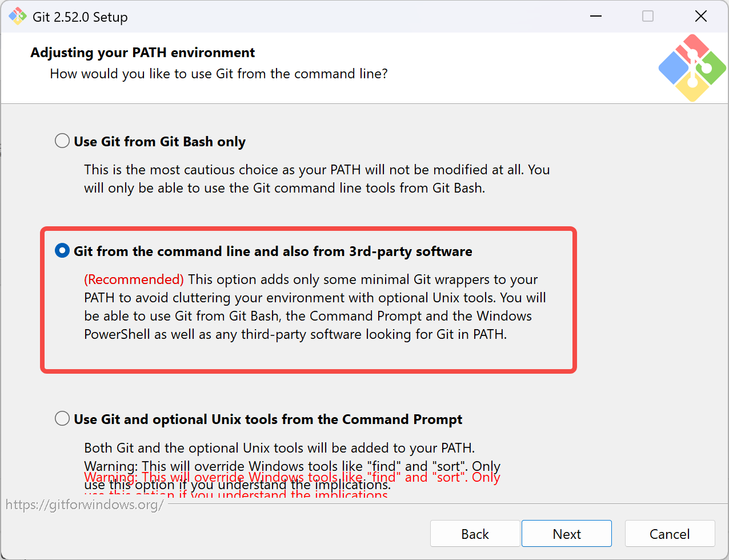Viewport: 729px width, 560px height.
Task: Click the Next button
Action: (x=567, y=534)
